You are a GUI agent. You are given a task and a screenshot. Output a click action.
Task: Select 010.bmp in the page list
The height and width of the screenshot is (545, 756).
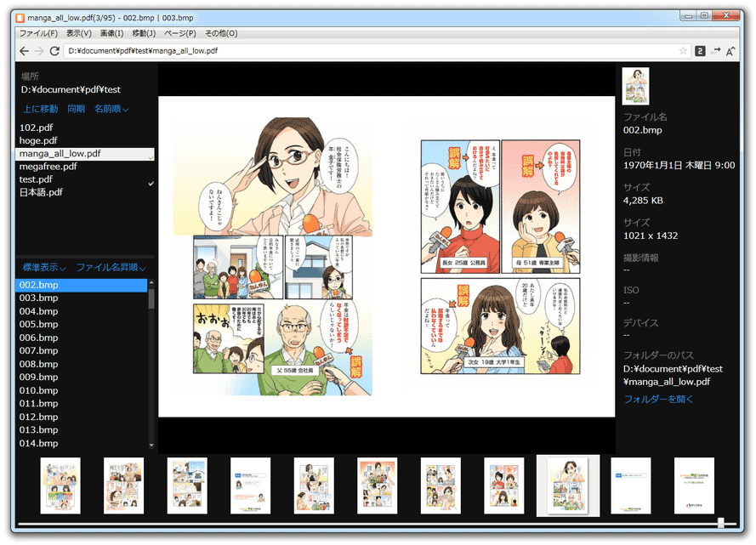(82, 391)
